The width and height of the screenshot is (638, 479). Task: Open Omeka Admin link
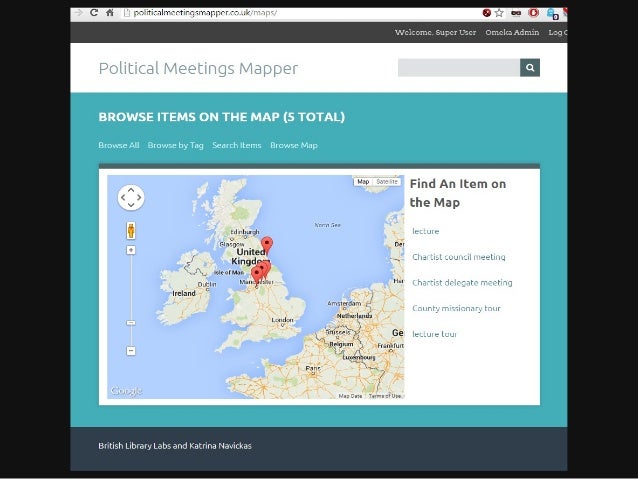click(x=512, y=33)
